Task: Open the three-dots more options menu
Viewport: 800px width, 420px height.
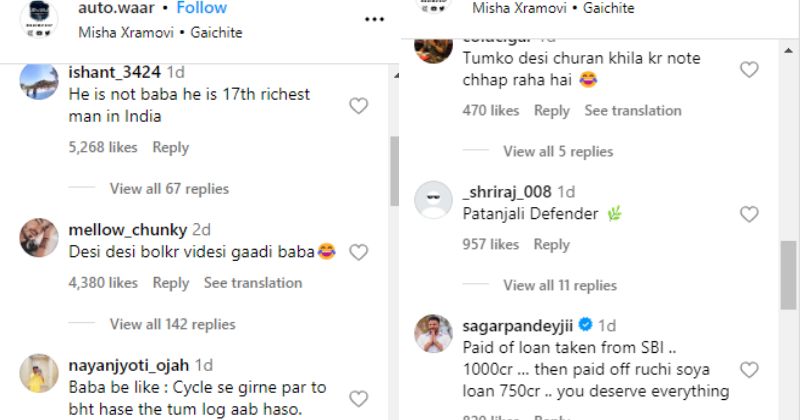Action: coord(374,18)
